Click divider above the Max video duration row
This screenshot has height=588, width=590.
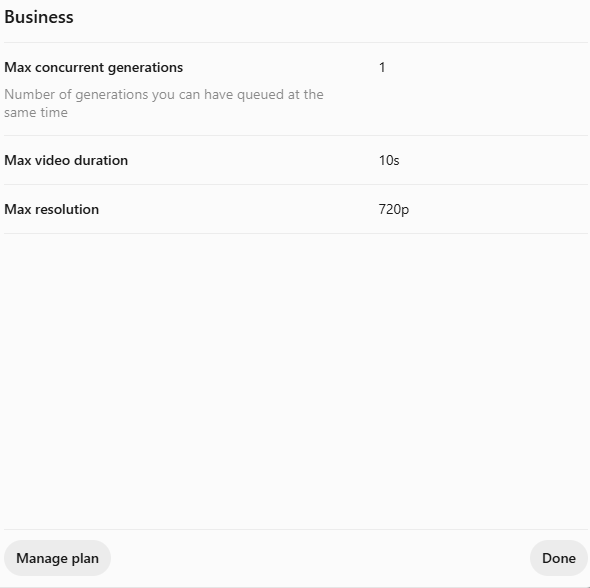point(296,135)
